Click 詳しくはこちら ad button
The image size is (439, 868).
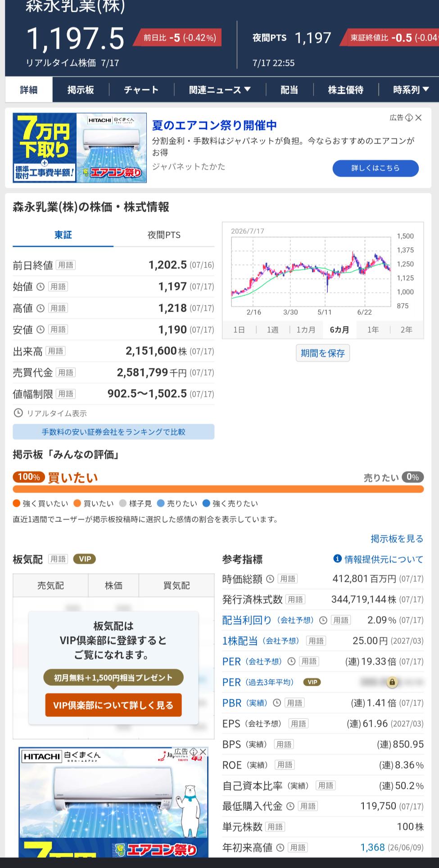(x=376, y=168)
